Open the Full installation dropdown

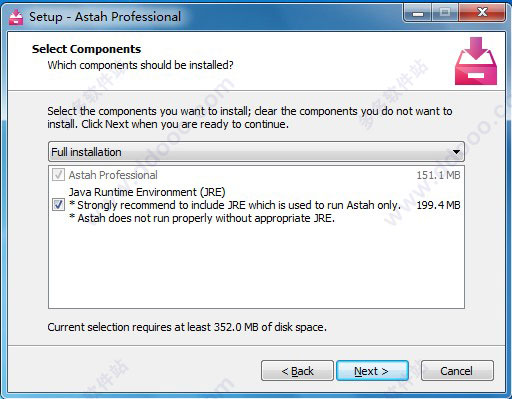click(x=256, y=152)
